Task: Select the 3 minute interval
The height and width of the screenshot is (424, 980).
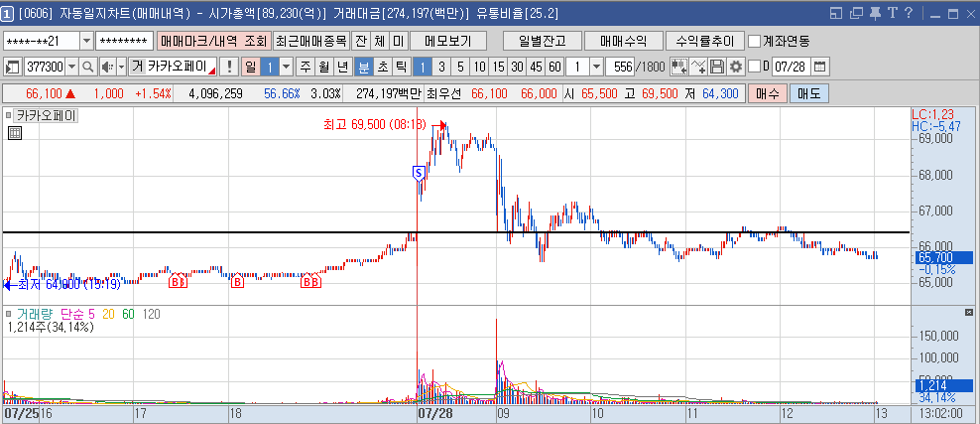Action: (x=441, y=67)
